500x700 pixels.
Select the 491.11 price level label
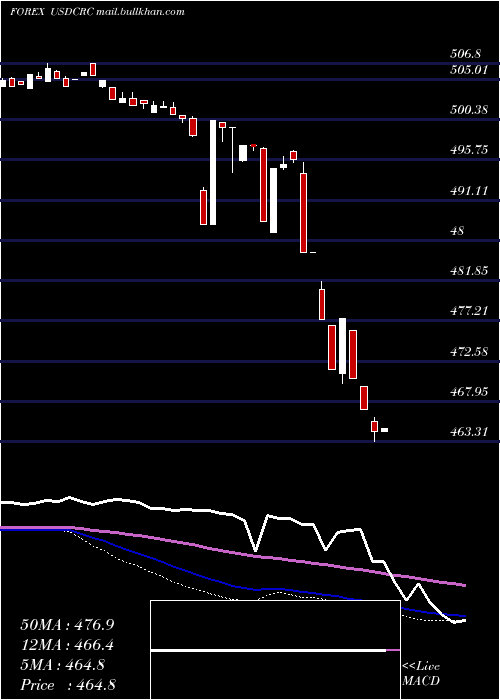pos(469,191)
